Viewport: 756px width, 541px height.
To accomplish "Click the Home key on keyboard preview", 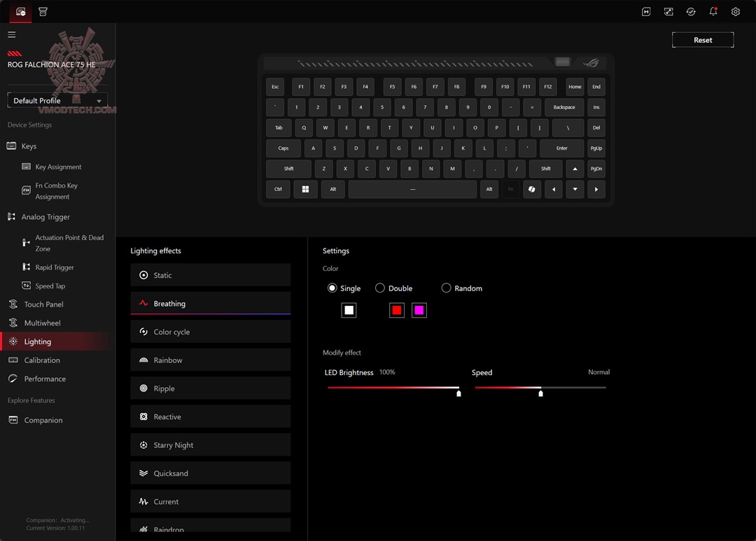I will pyautogui.click(x=575, y=87).
